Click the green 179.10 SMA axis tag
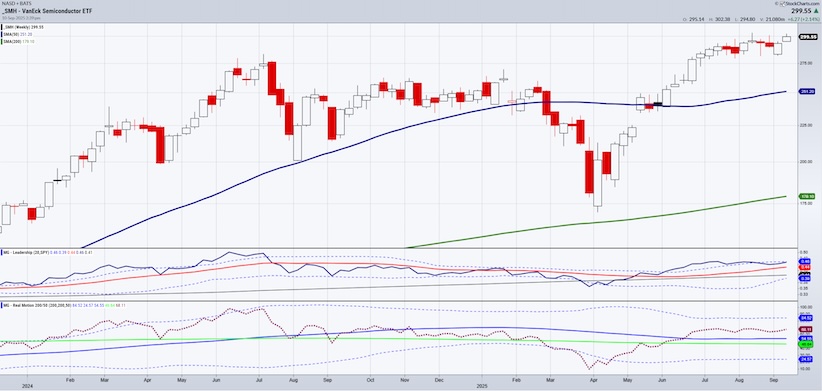Viewport: 822px width, 391px height. click(x=806, y=196)
